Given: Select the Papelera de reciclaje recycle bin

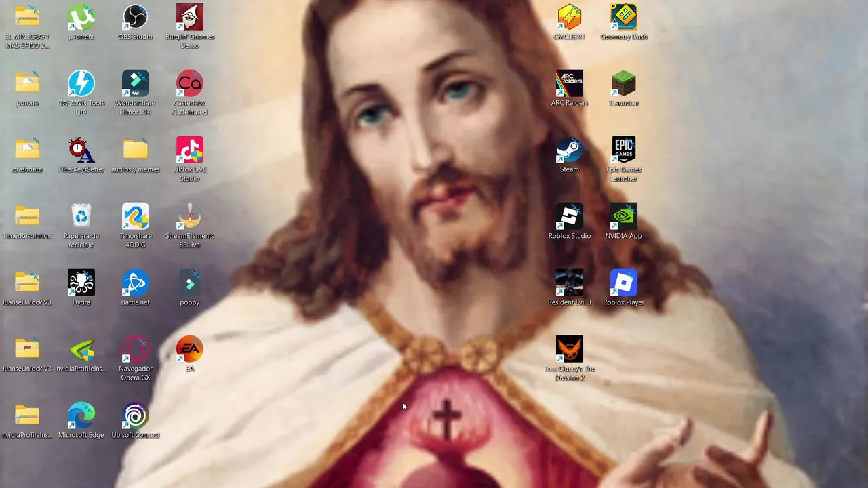Looking at the screenshot, I should [x=81, y=217].
